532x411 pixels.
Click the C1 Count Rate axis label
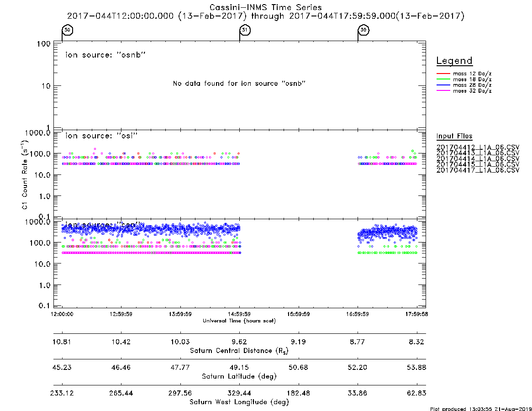pos(25,175)
